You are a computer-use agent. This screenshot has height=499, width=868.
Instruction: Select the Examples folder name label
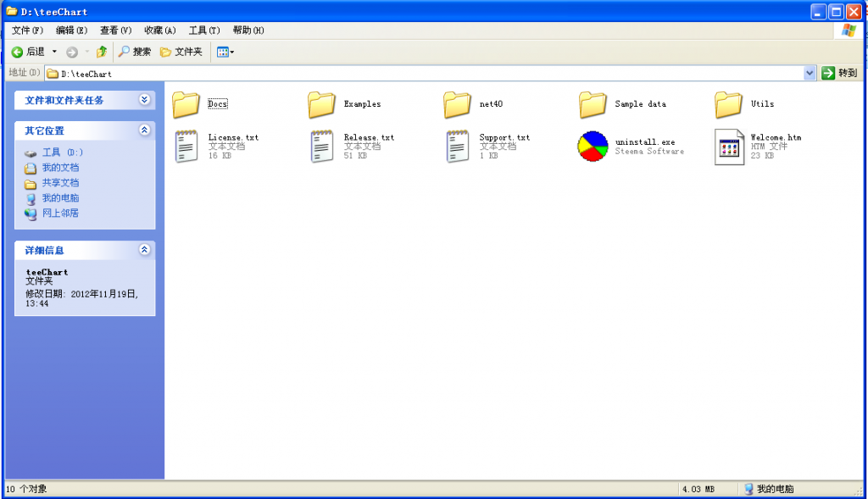[x=362, y=103]
